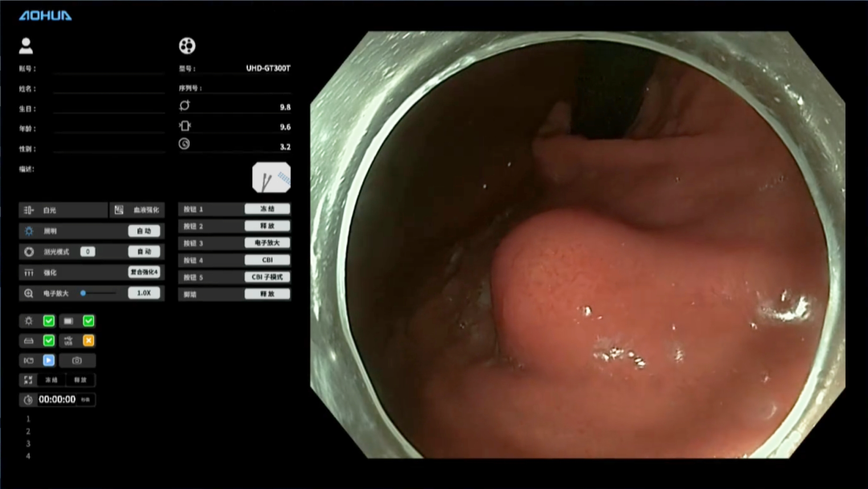
Task: Click the 年龄 age input field
Action: [109, 129]
